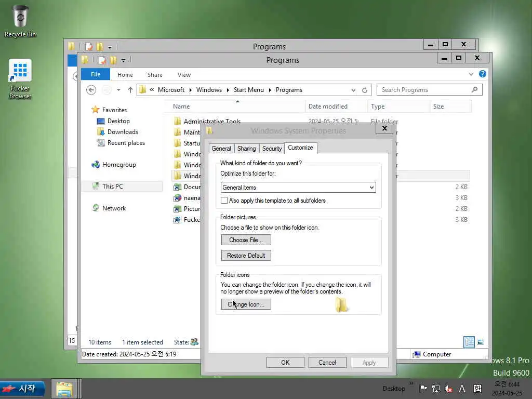Click the Start button on taskbar
The height and width of the screenshot is (399, 532).
coord(22,389)
